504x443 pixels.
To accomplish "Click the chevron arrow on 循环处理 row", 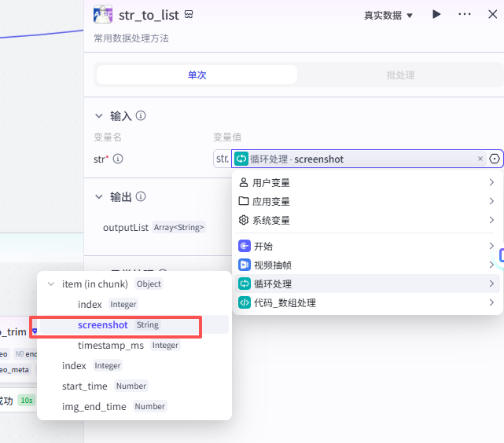I will pyautogui.click(x=491, y=284).
